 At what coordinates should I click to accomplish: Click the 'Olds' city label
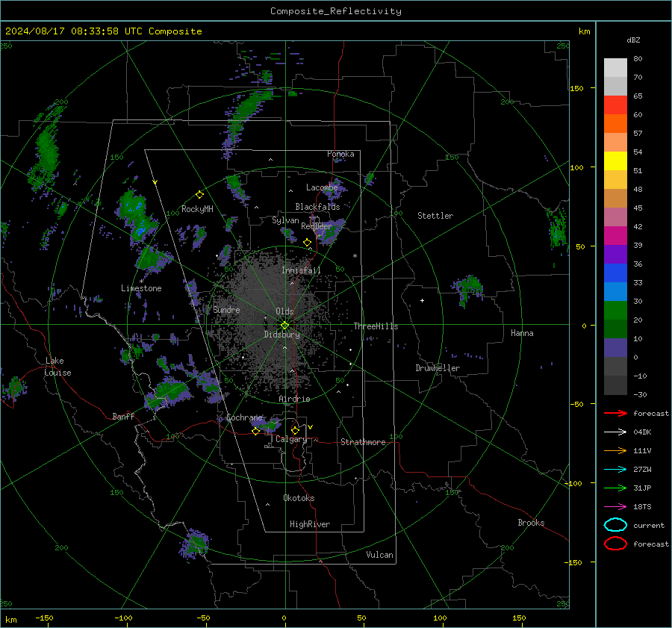pos(284,311)
